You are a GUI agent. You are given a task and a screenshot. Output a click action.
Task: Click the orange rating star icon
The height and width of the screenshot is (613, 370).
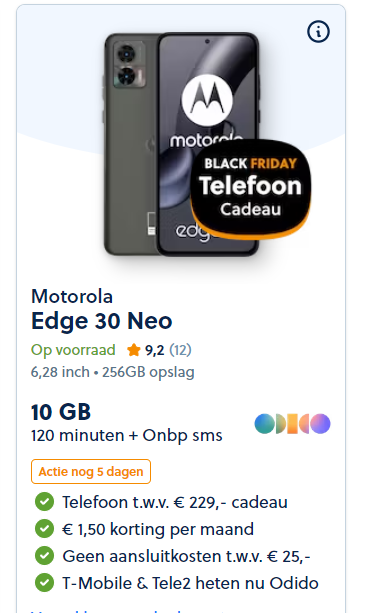(134, 350)
